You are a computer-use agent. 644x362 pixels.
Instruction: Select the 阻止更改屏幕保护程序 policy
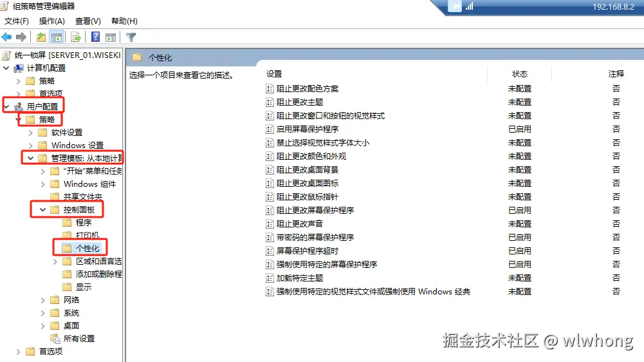[315, 211]
